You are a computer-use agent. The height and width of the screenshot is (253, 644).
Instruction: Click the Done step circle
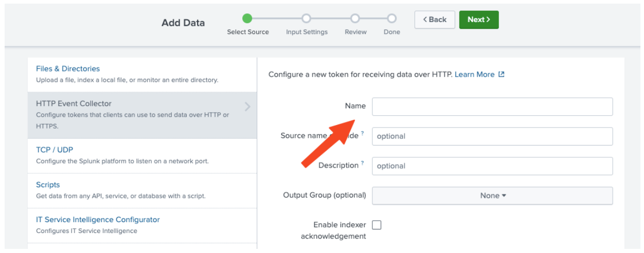tap(392, 19)
